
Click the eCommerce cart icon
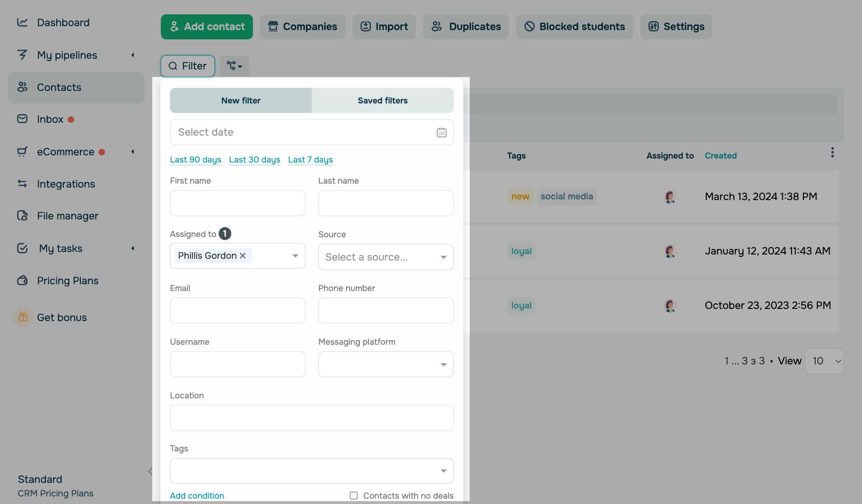[x=22, y=152]
